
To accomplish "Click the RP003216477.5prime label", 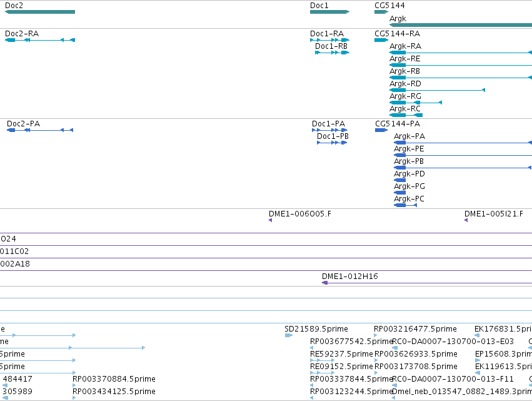I will pyautogui.click(x=415, y=329).
